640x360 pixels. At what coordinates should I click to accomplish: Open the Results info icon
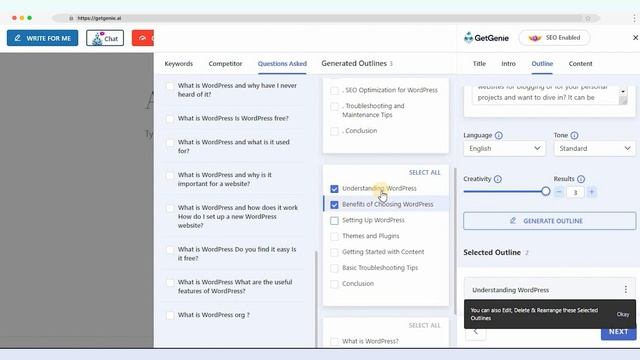pyautogui.click(x=581, y=179)
